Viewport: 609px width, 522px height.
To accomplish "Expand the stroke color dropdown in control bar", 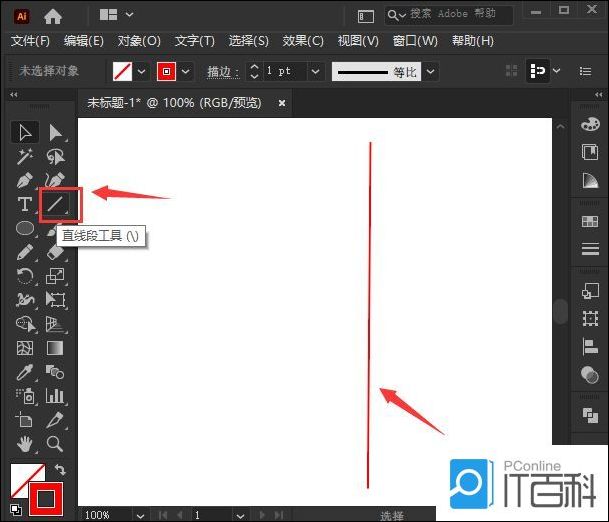I will point(186,71).
